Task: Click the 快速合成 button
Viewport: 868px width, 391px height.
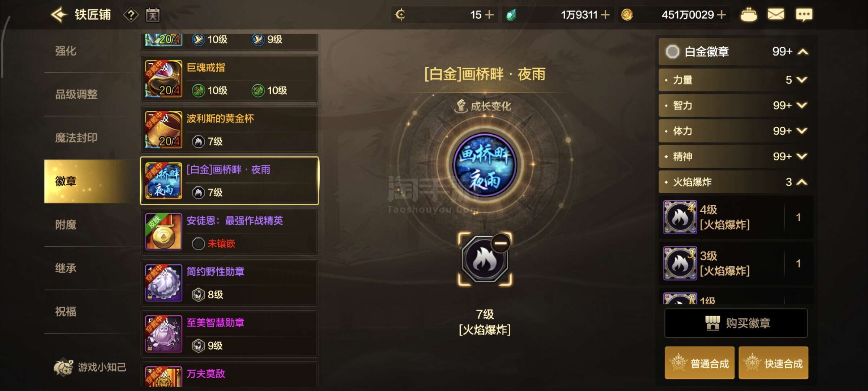Action: click(x=773, y=363)
